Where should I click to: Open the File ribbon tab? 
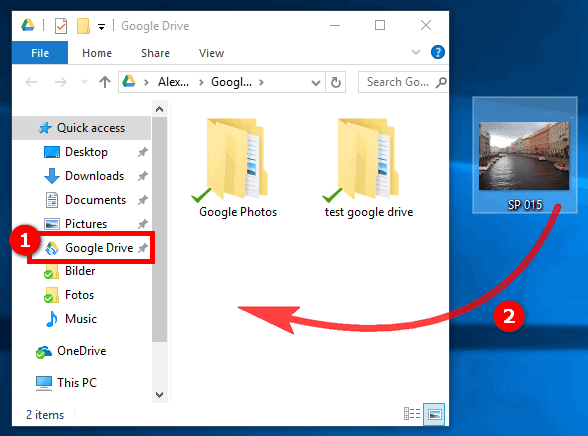click(40, 53)
